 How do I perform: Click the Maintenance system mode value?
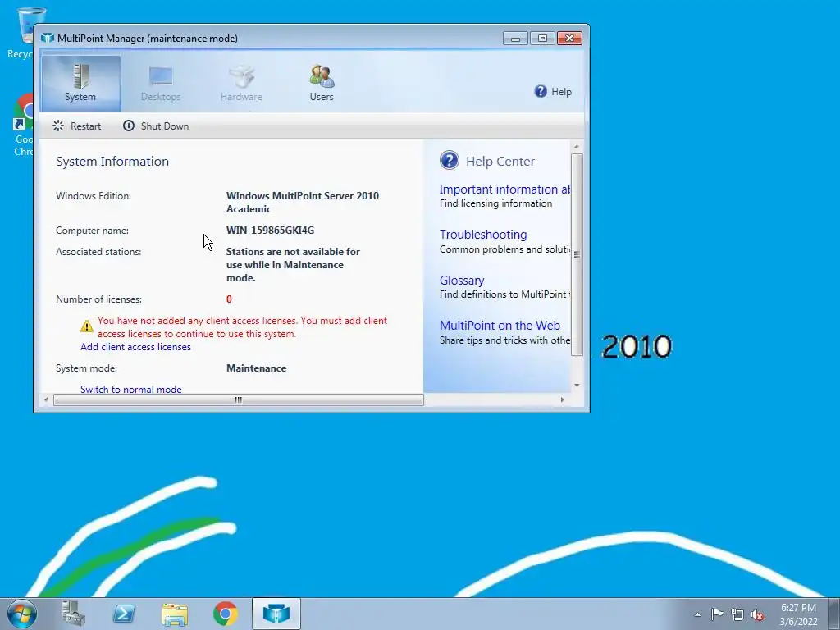256,368
